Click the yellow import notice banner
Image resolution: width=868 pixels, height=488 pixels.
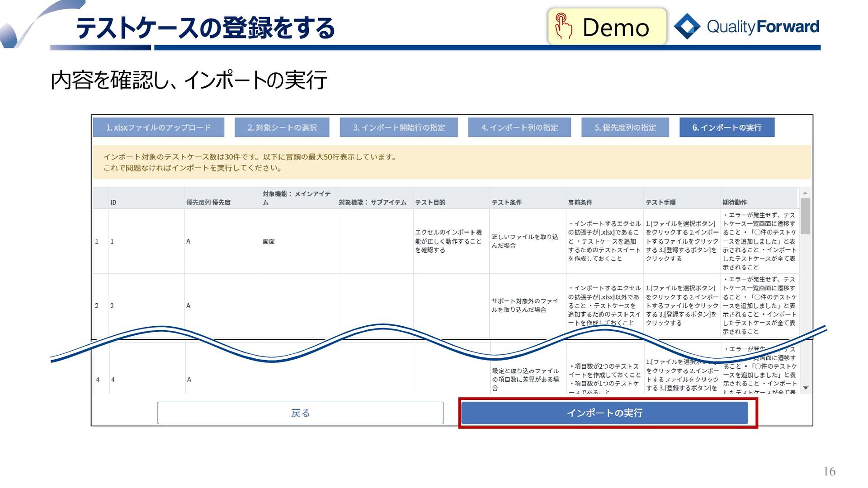451,162
